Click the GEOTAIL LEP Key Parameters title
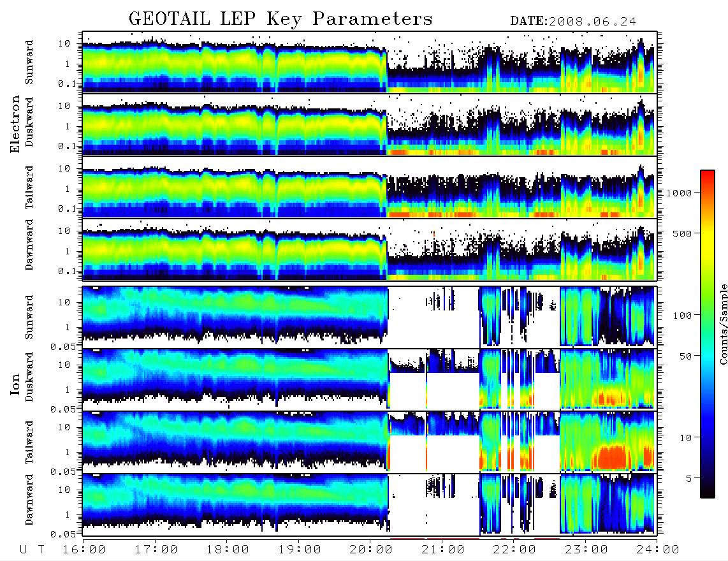Viewport: 728px width, 561px height. coord(280,19)
